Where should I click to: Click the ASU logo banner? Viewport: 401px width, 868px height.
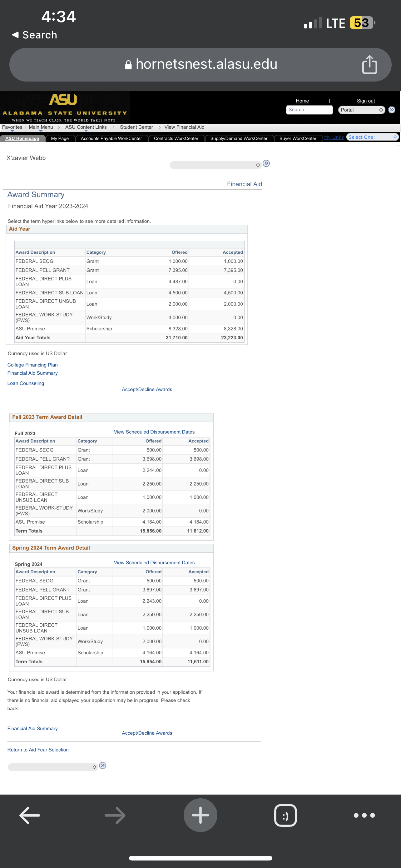click(x=65, y=107)
